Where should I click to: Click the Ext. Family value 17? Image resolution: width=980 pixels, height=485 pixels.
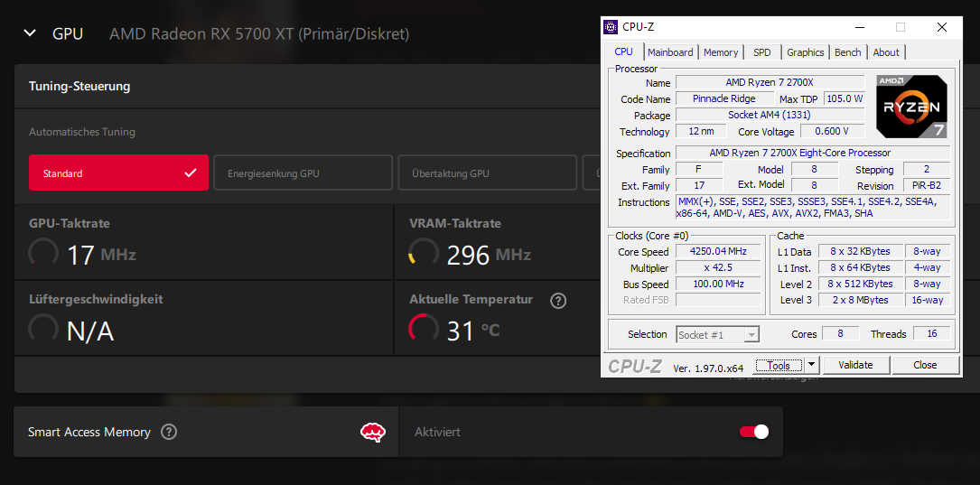[699, 186]
